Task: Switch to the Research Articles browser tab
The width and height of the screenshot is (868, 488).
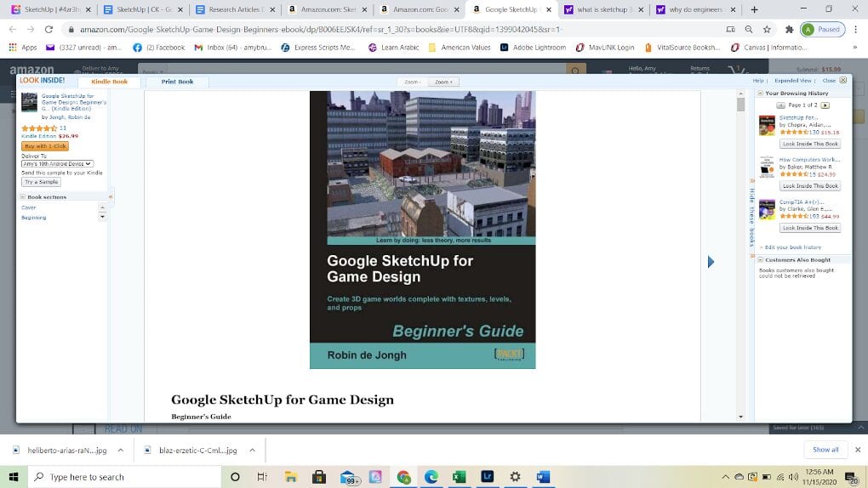Action: tap(235, 9)
